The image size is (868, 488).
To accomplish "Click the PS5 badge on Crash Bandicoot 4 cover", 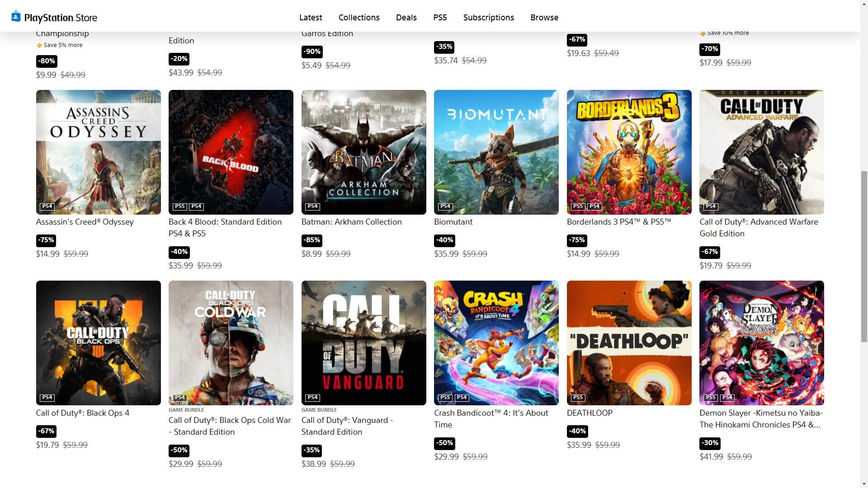I will click(445, 398).
